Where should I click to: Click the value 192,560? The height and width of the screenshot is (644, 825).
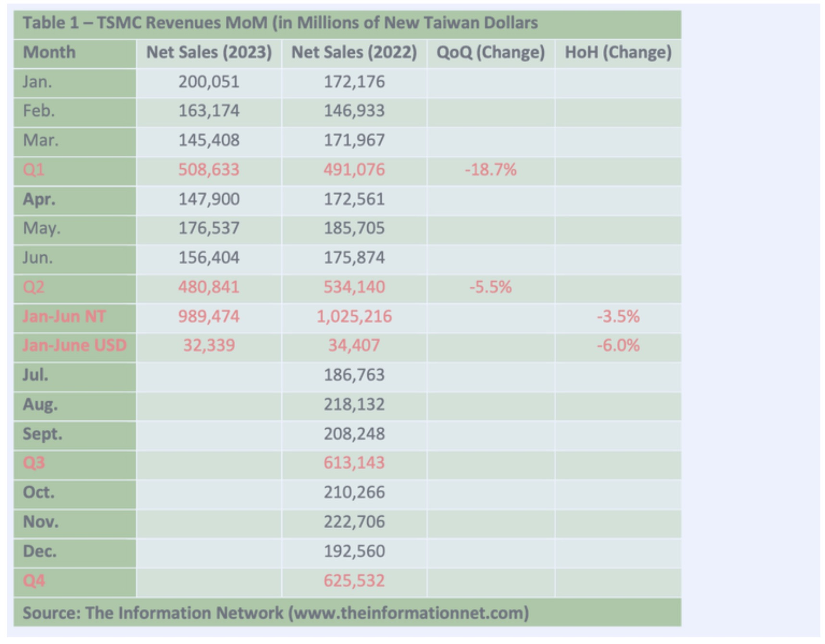pyautogui.click(x=354, y=551)
